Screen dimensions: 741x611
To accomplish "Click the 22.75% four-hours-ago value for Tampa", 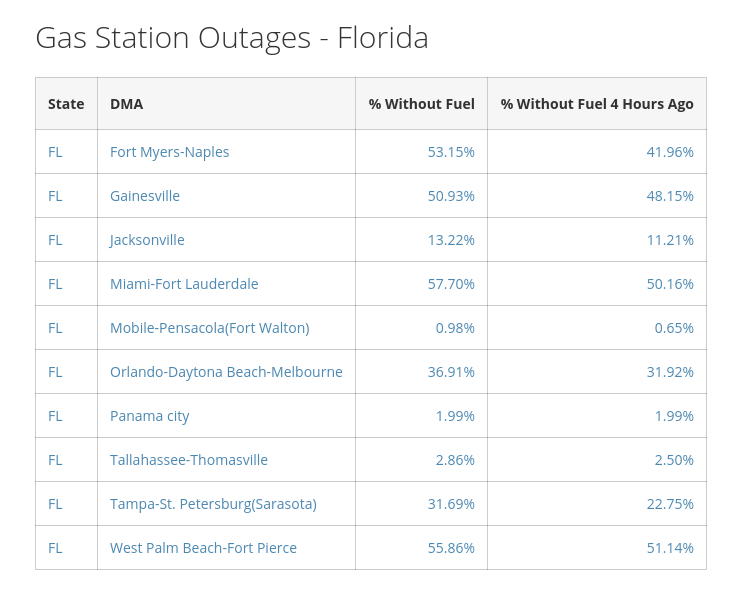I will click(670, 504).
